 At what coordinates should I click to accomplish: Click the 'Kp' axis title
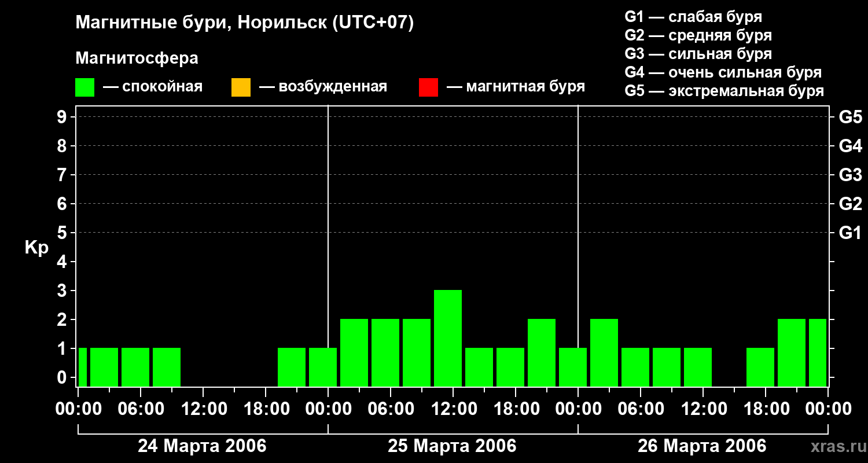tap(36, 248)
